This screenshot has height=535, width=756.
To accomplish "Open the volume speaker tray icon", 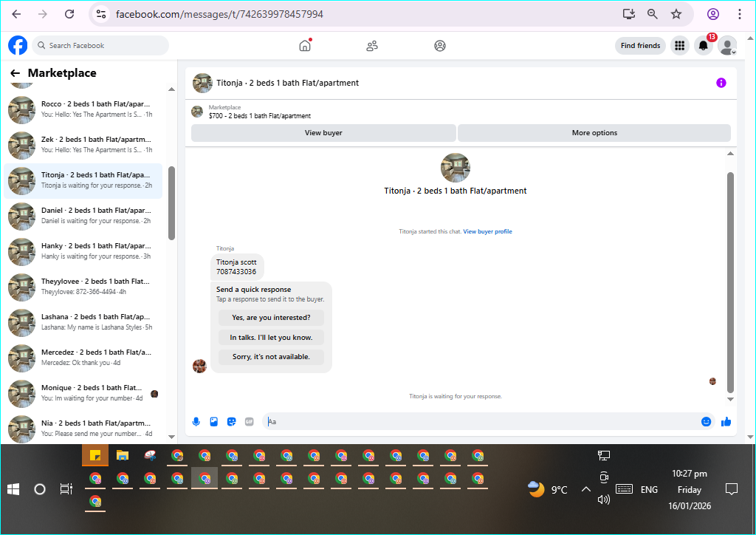I will click(604, 500).
